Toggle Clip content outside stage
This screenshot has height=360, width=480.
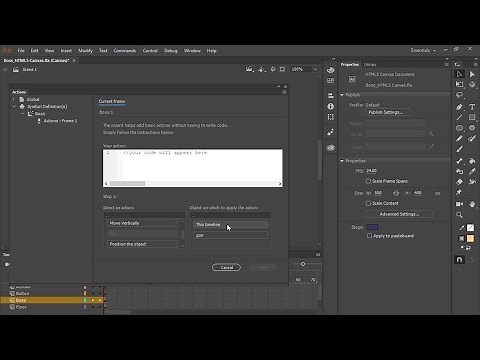pyautogui.click(x=282, y=69)
